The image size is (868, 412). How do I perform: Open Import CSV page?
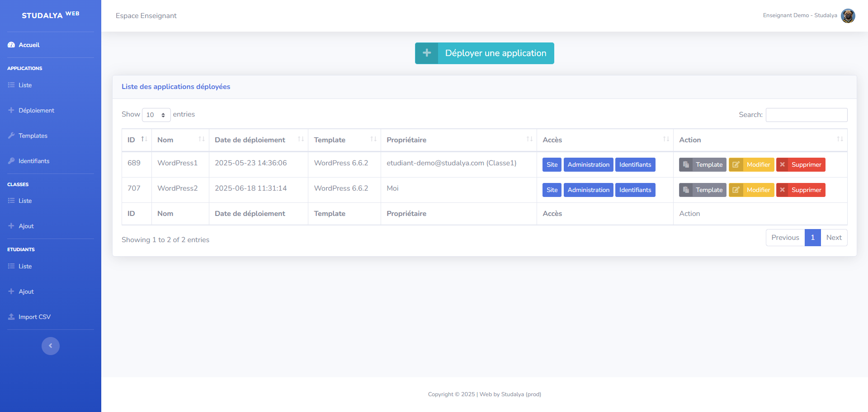coord(34,317)
